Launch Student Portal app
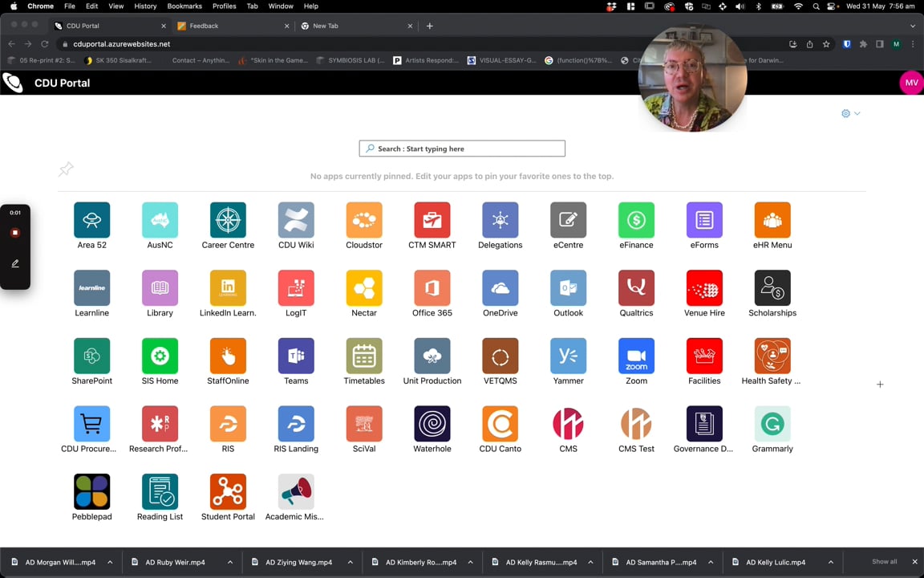924x578 pixels. coord(228,491)
